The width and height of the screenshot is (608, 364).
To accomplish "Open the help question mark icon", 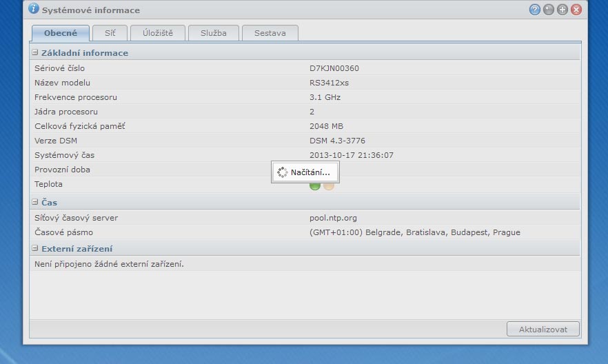I will click(535, 10).
